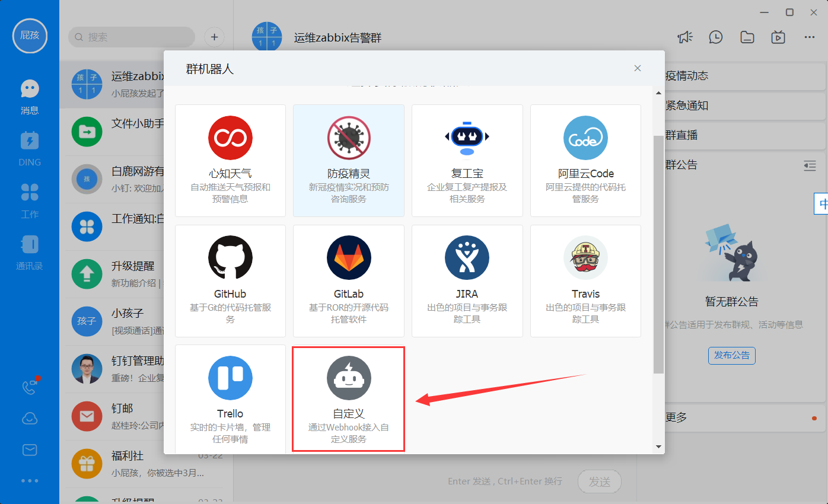Image resolution: width=828 pixels, height=504 pixels.
Task: Open the megaphone announcement icon in chat header
Action: (685, 37)
